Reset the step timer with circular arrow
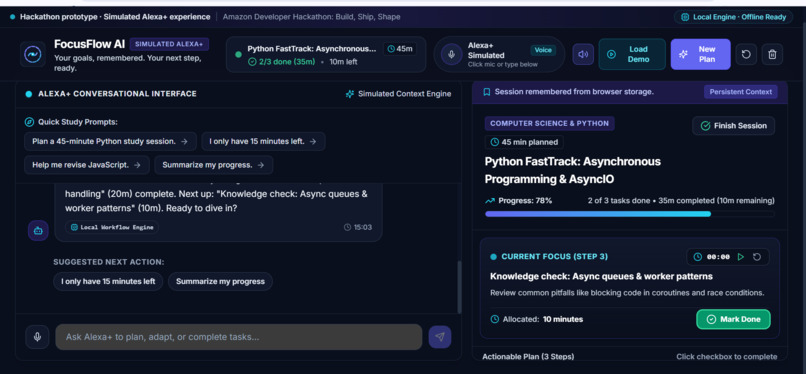 tap(757, 257)
